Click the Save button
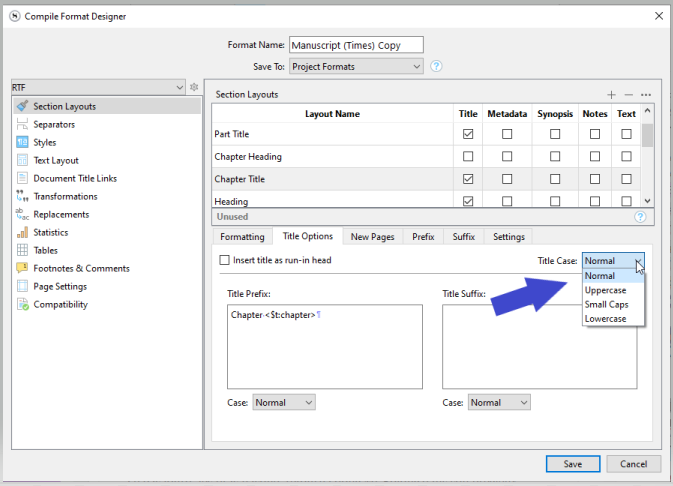The height and width of the screenshot is (486, 673). 573,464
